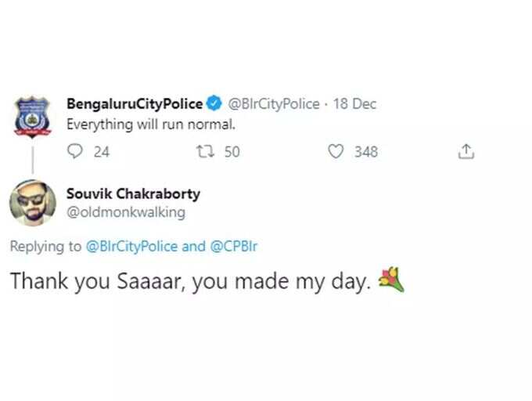This screenshot has width=532, height=401.
Task: Click the reply speech bubble icon
Action: [75, 151]
